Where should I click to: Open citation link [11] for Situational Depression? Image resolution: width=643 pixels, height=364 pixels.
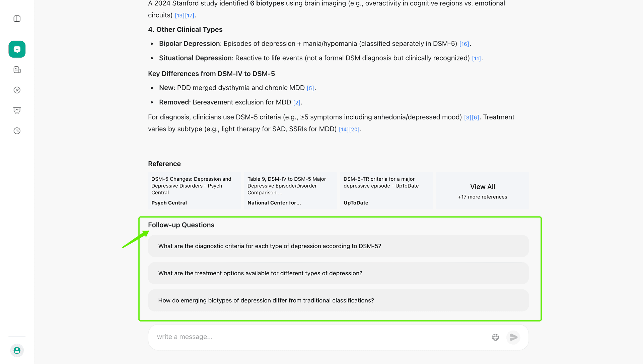point(477,58)
